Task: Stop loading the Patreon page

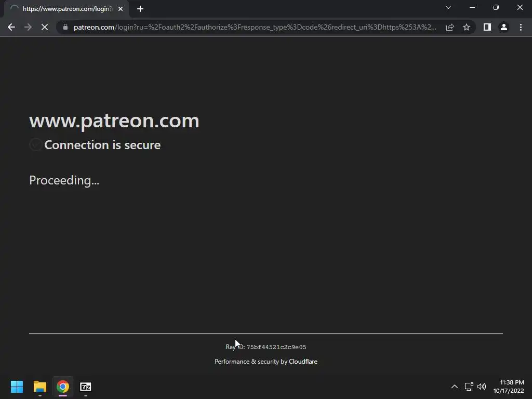Action: [x=45, y=27]
